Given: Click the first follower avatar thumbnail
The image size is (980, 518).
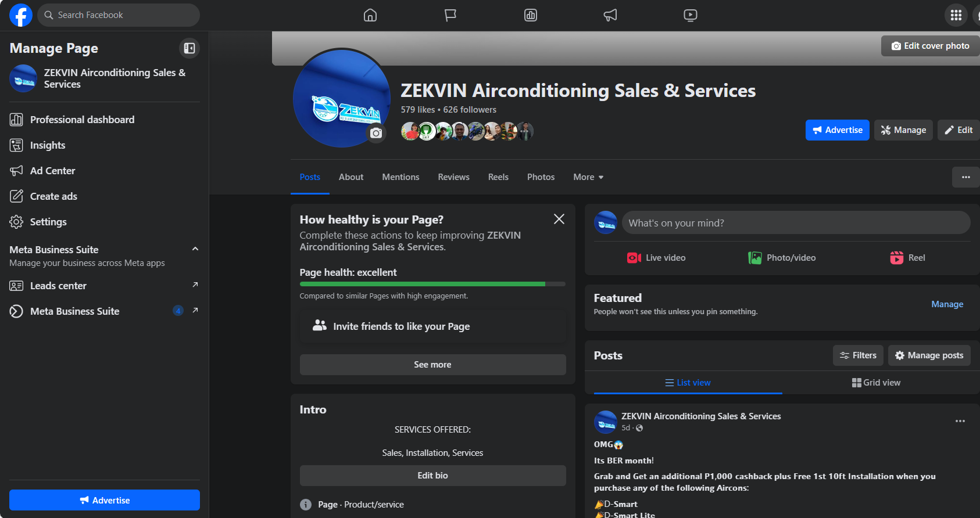Looking at the screenshot, I should (x=410, y=131).
